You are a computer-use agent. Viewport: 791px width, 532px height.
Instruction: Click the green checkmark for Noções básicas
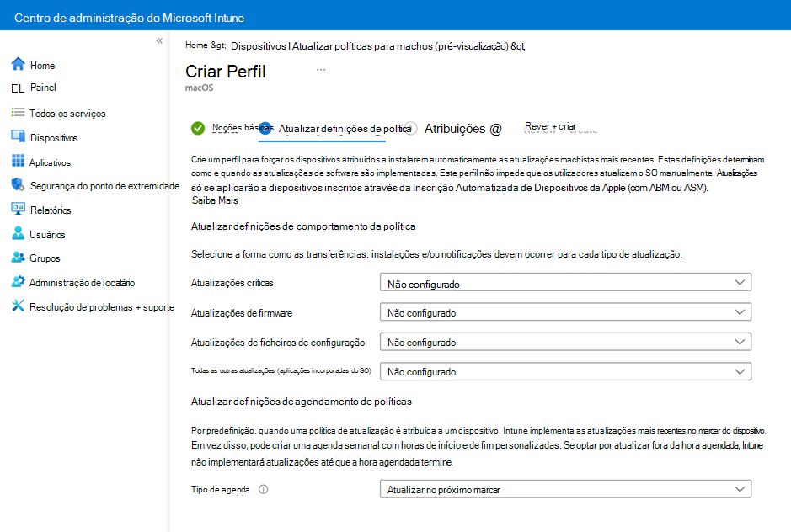pyautogui.click(x=198, y=129)
